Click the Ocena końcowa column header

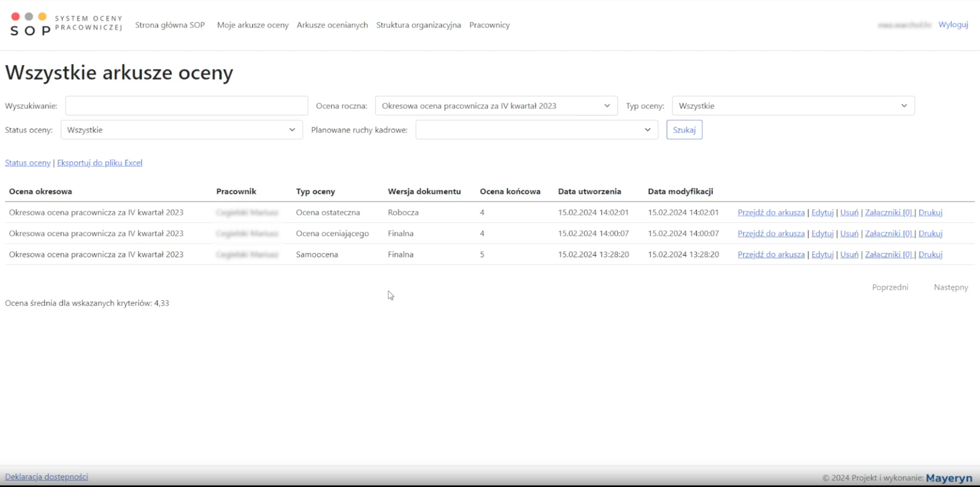(x=510, y=191)
